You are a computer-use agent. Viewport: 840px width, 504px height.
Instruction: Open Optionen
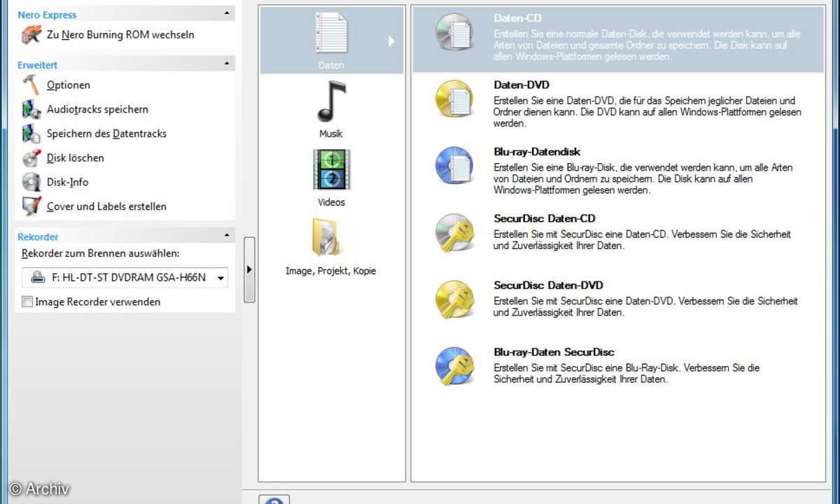[x=69, y=85]
